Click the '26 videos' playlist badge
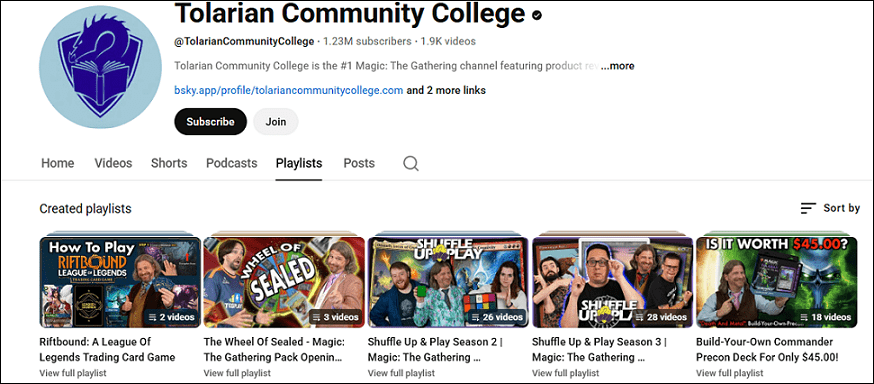The width and height of the screenshot is (874, 384). pyautogui.click(x=497, y=317)
